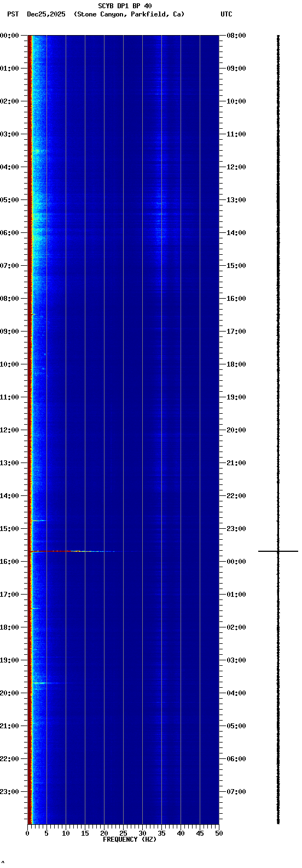Click the UTC time label "04:00"

236,693
